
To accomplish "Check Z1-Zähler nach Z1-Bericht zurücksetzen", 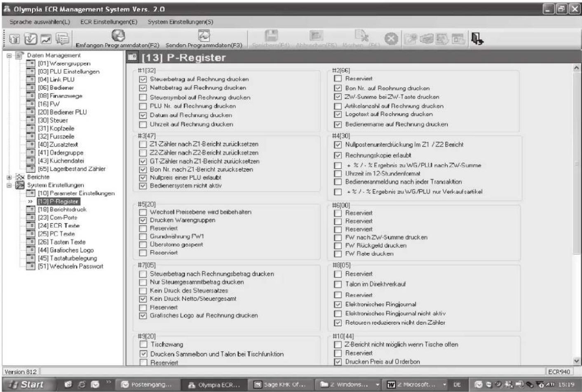I will 143,144.
